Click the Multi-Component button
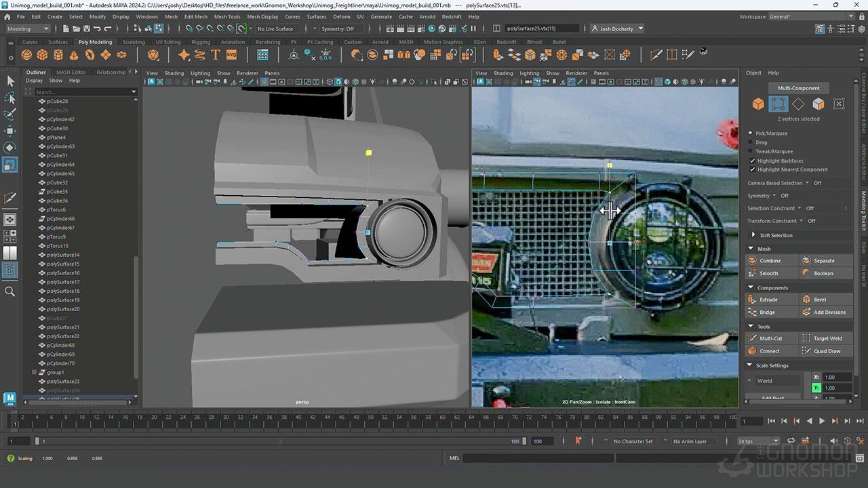This screenshot has width=868, height=488. [x=798, y=88]
